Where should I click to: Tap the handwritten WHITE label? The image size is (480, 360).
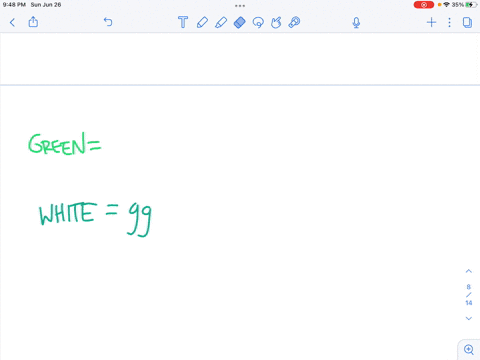68,213
